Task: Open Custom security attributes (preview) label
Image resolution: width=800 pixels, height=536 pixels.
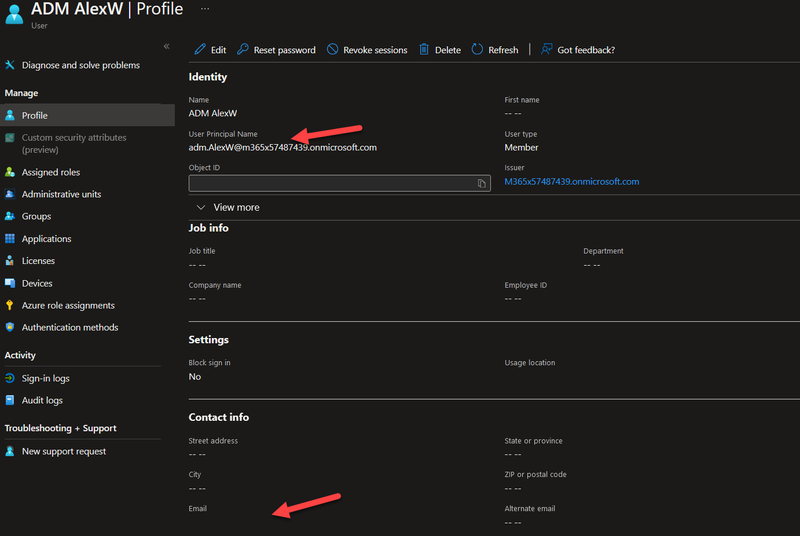Action: (74, 143)
